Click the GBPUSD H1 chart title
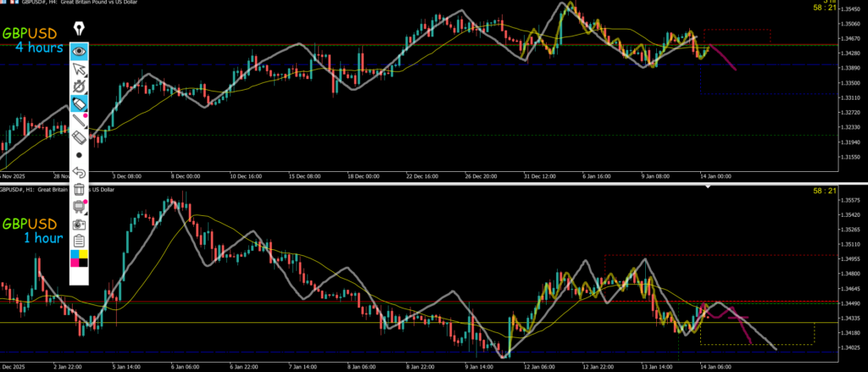Image resolution: width=868 pixels, height=372 pixels. [51, 188]
